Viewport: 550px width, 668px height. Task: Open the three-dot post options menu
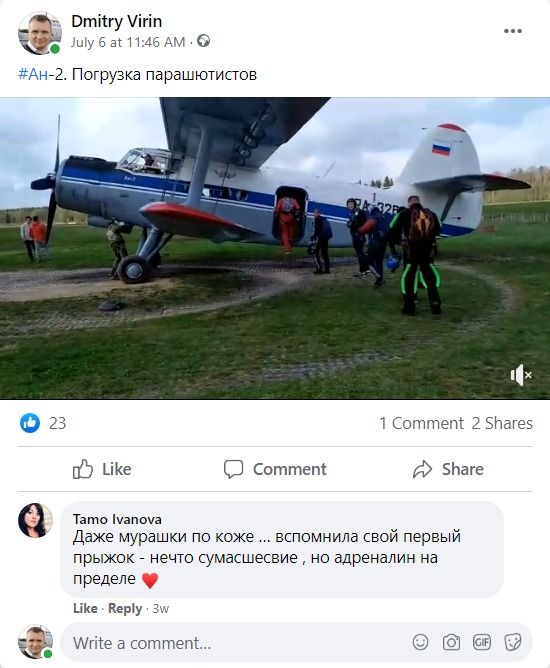tap(513, 31)
